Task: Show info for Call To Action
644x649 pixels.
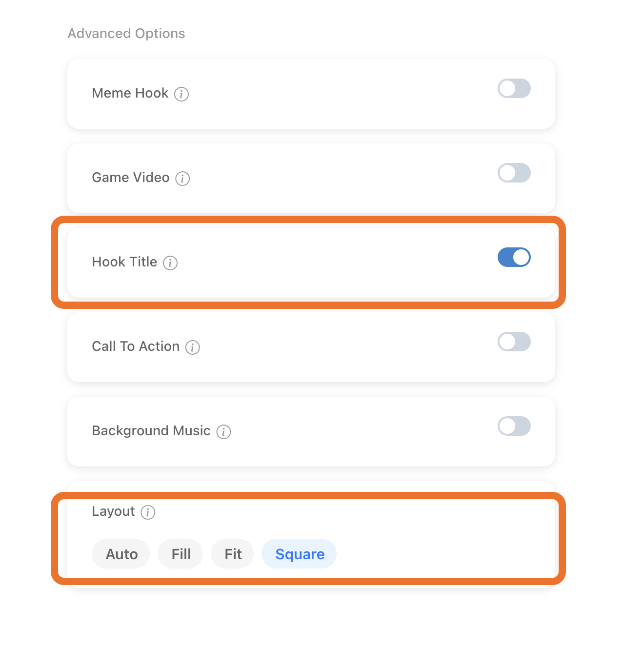Action: [x=193, y=347]
